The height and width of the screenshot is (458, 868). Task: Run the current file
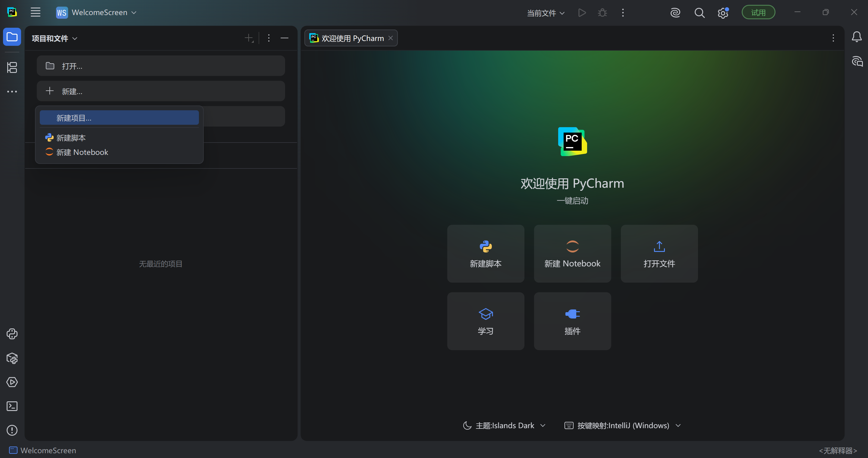pos(582,13)
